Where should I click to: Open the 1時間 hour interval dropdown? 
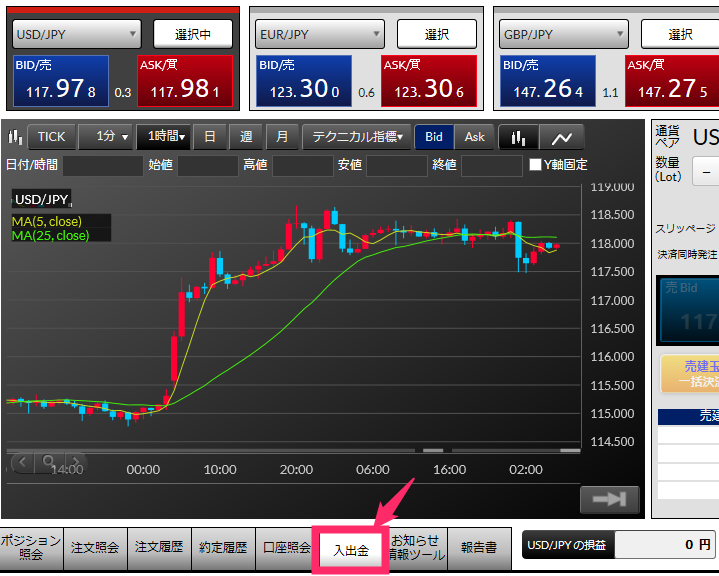click(163, 137)
